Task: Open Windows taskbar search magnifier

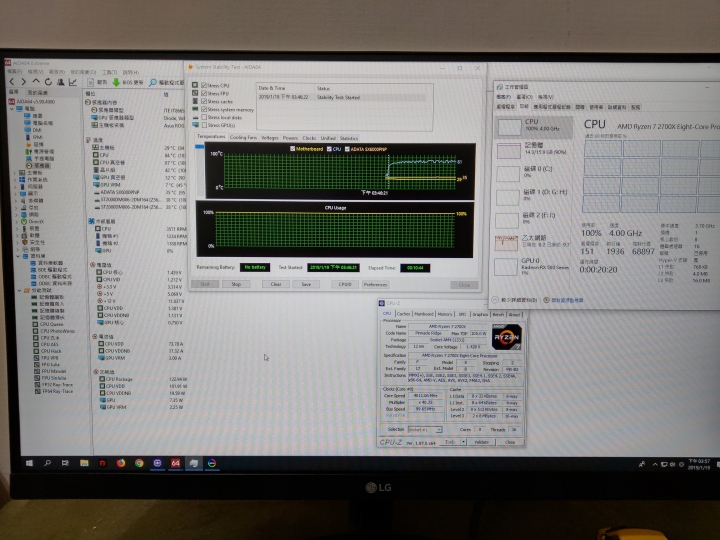Action: tap(47, 463)
